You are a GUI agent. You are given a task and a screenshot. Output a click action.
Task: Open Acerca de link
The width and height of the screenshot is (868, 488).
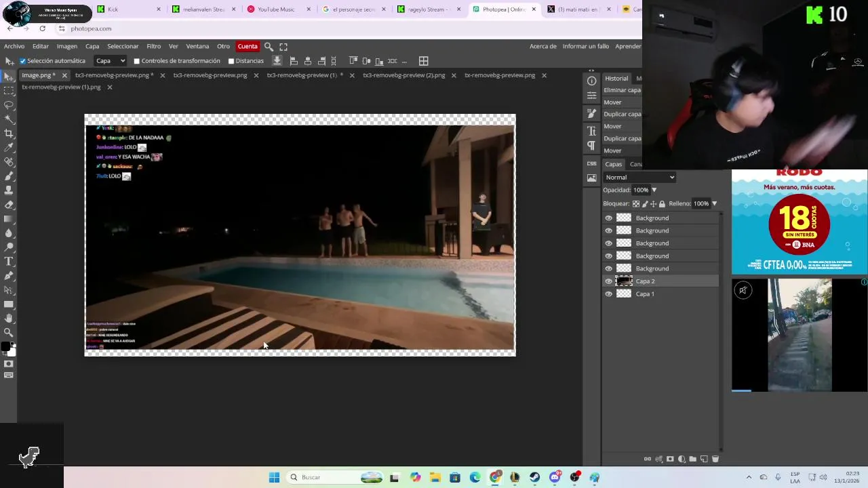click(x=543, y=46)
